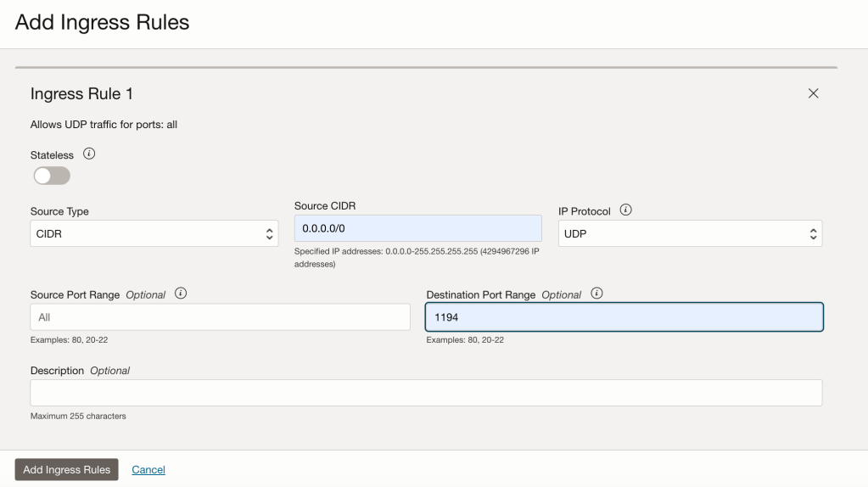Open the IP Protocol dropdown showing UDP

coord(689,233)
